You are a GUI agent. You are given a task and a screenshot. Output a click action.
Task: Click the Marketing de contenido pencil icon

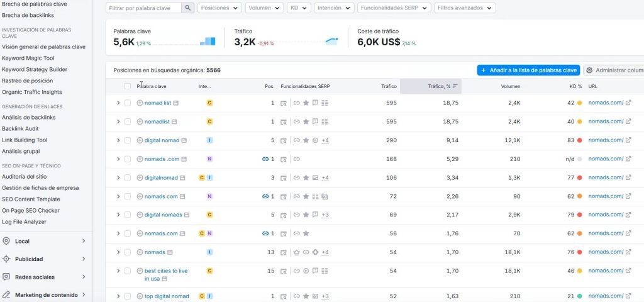click(x=6, y=294)
